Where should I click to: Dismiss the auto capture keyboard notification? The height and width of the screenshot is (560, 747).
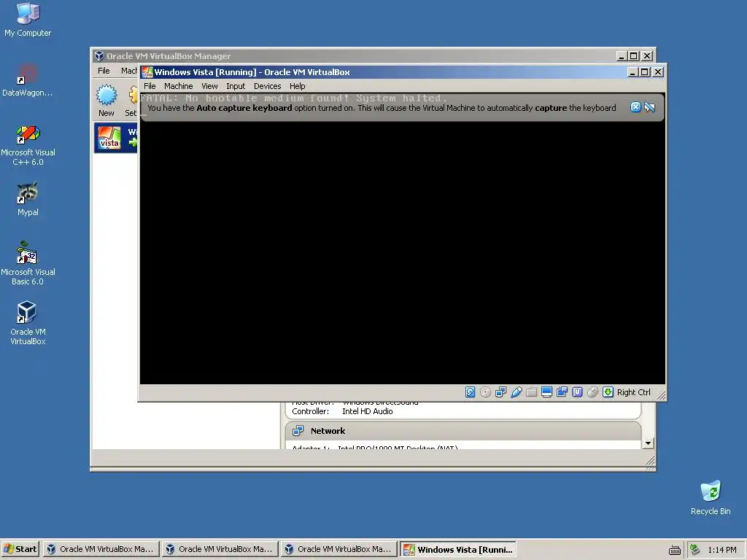pyautogui.click(x=635, y=107)
